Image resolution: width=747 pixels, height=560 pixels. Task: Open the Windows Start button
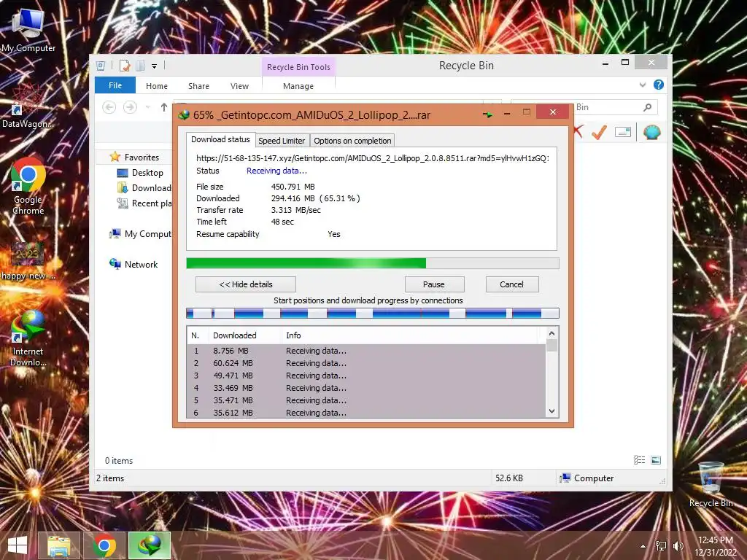[18, 545]
